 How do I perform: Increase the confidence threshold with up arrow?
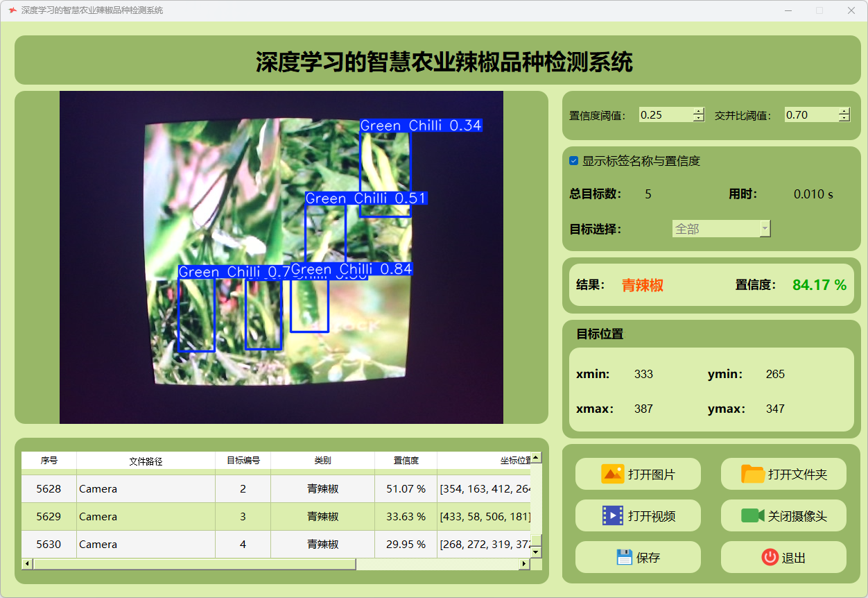click(698, 111)
